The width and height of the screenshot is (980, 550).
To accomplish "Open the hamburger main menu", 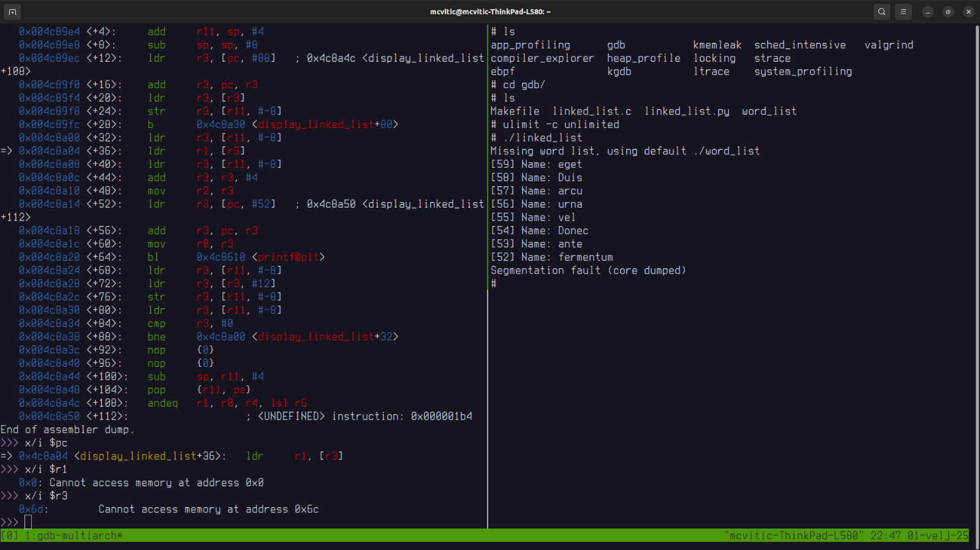I will pyautogui.click(x=903, y=12).
